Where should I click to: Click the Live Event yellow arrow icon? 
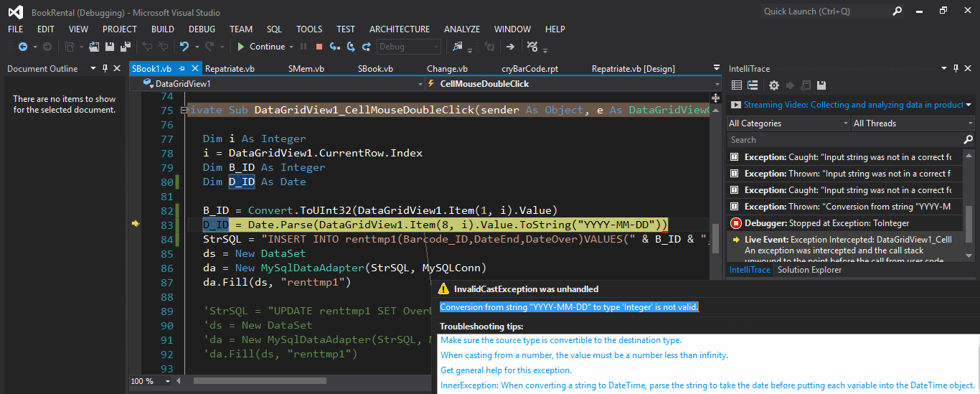[x=735, y=239]
